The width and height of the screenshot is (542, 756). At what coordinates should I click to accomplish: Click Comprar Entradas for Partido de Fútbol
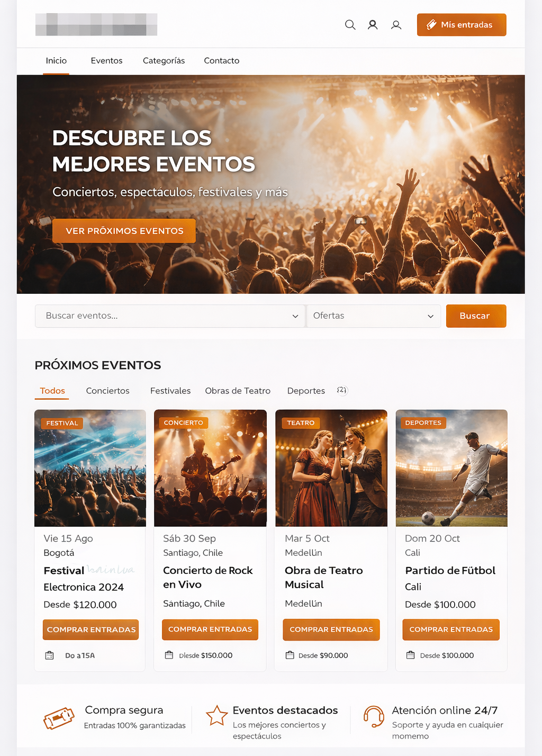click(451, 629)
